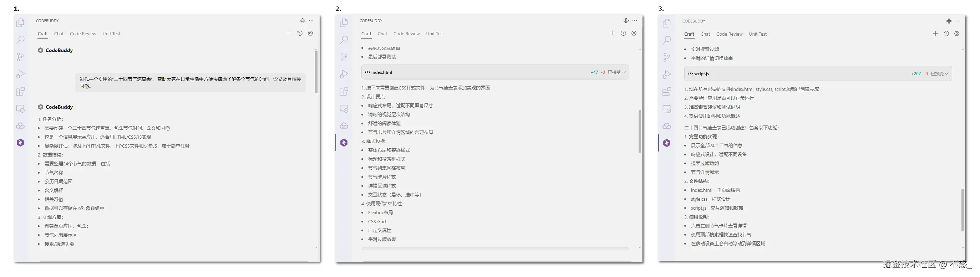
Task: Click 'index.html - 主页面结构' line in window 3
Action: pyautogui.click(x=715, y=190)
